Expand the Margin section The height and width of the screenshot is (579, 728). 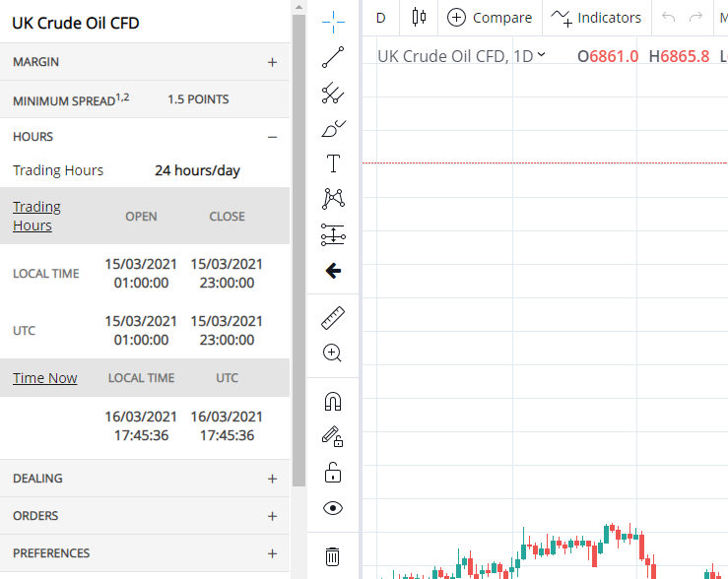pos(272,62)
